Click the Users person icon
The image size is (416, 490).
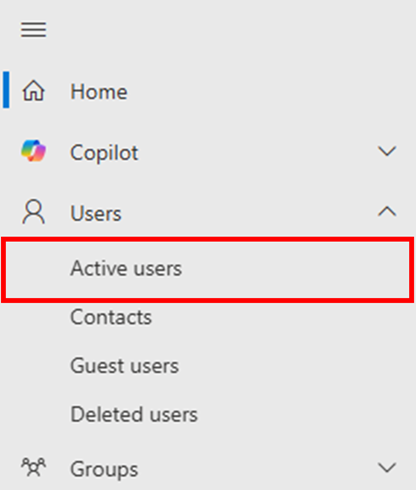[33, 212]
